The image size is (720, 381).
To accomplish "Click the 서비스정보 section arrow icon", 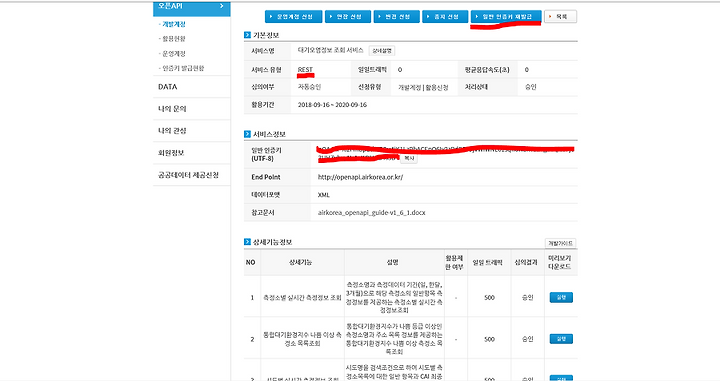I will point(248,134).
